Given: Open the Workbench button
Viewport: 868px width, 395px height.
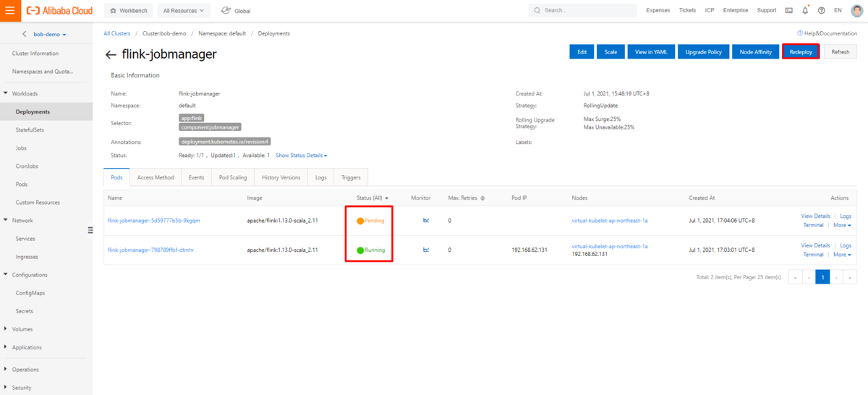Looking at the screenshot, I should (129, 11).
